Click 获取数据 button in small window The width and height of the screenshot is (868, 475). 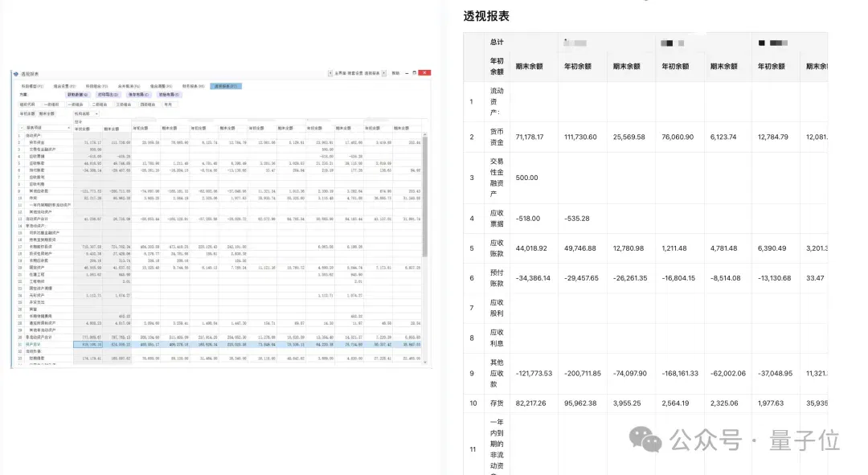[77, 95]
